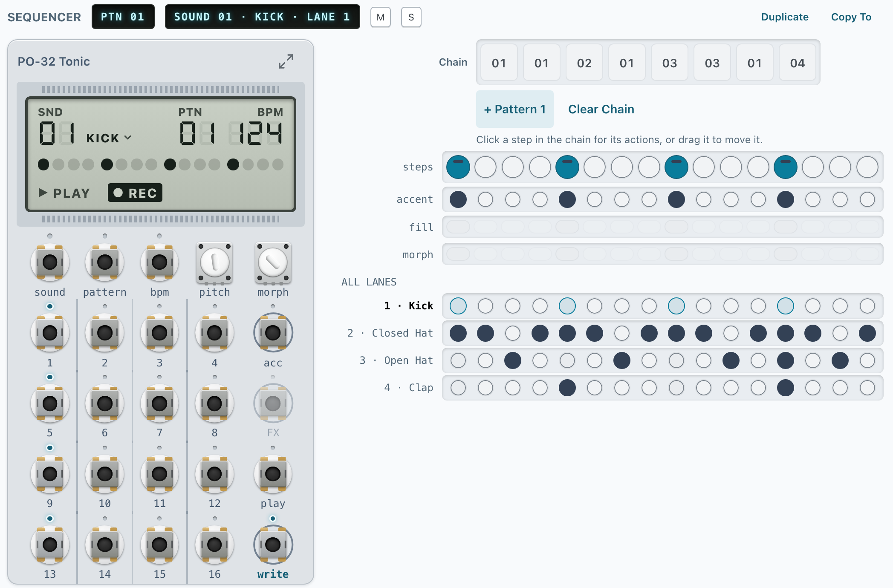The height and width of the screenshot is (588, 893).
Task: Mute lane with the M button
Action: click(381, 17)
